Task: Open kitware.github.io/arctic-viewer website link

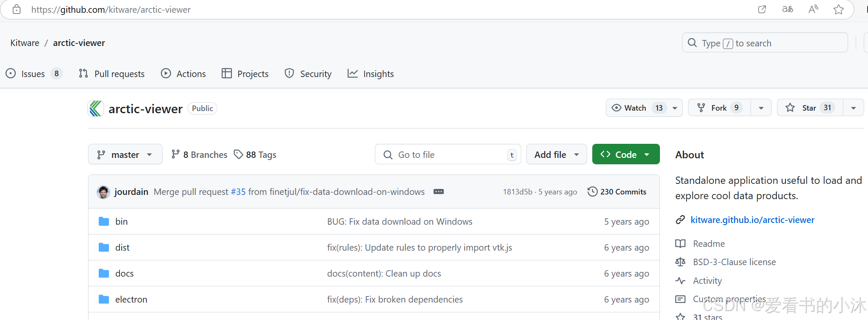Action: (x=752, y=220)
